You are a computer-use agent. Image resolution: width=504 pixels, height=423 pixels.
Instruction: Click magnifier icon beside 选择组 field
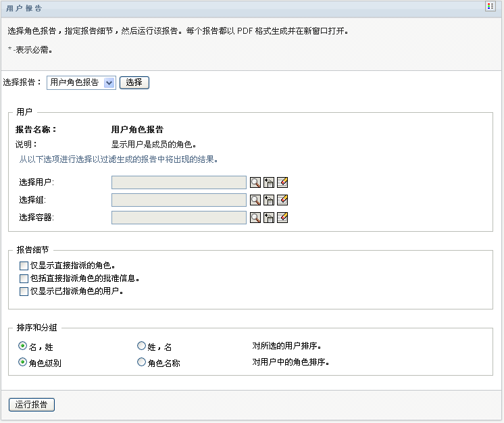(x=255, y=200)
